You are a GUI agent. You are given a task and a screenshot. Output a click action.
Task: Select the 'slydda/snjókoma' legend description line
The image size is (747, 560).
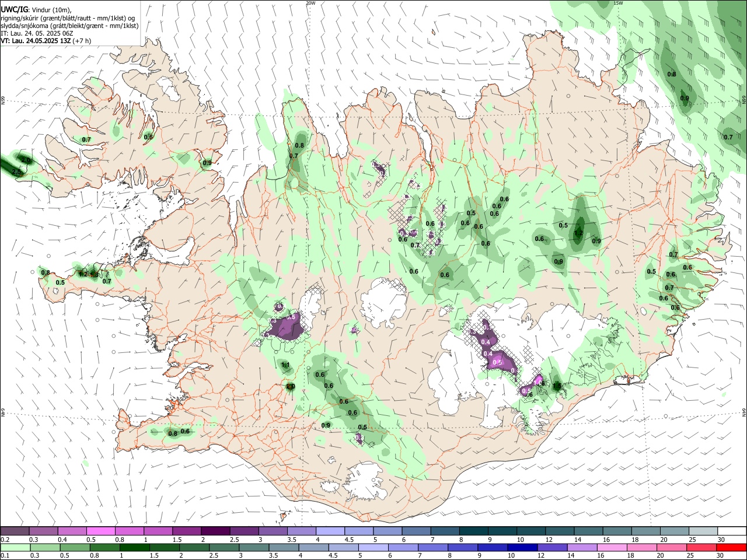point(69,26)
